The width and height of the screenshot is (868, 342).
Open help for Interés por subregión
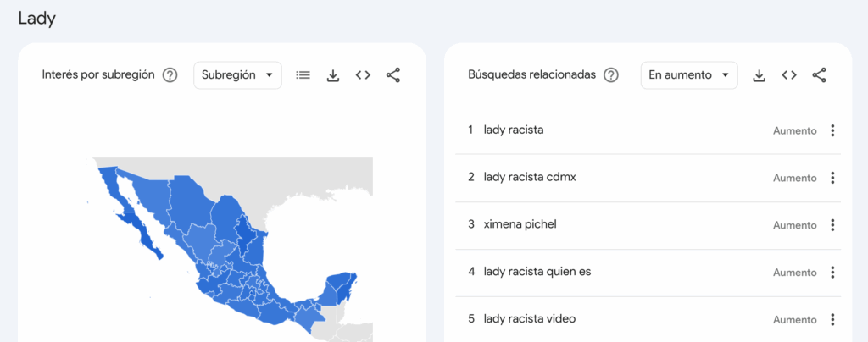170,75
